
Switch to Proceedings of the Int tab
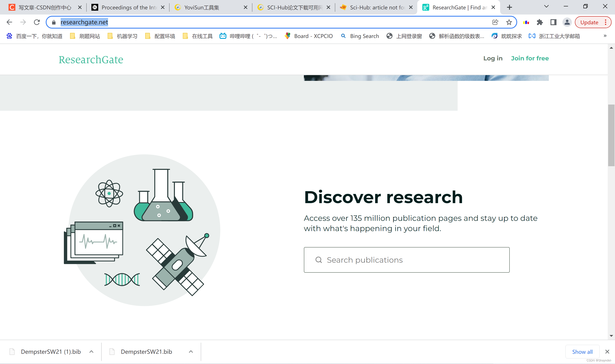click(129, 7)
